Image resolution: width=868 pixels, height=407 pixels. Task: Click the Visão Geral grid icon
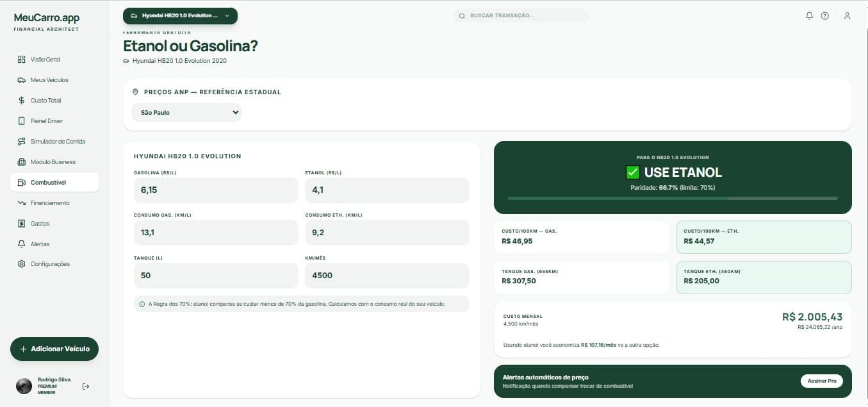(21, 60)
